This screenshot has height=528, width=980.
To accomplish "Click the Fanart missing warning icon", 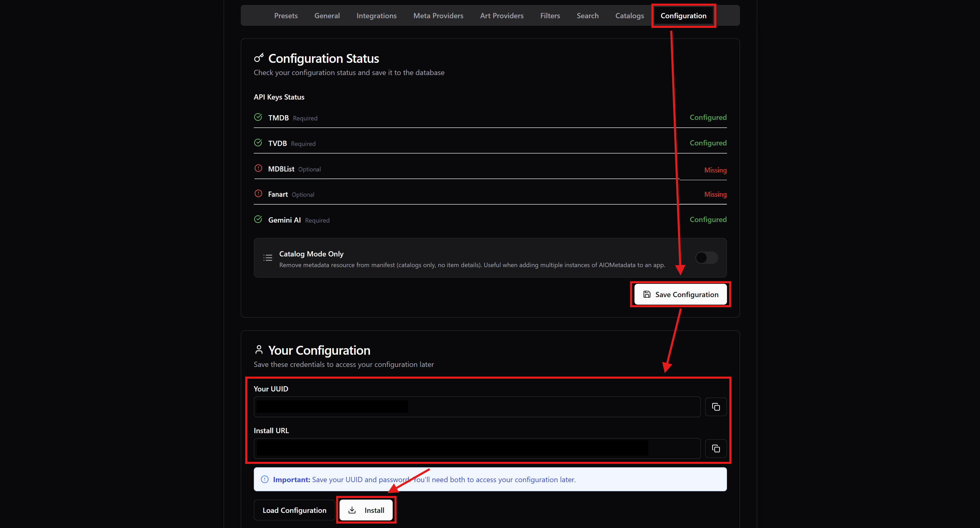I will 258,193.
